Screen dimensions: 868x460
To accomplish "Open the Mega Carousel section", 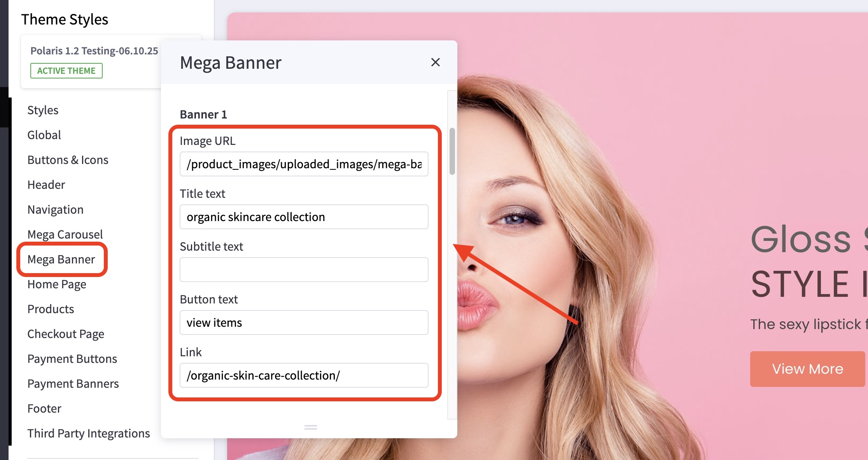I will [x=65, y=235].
